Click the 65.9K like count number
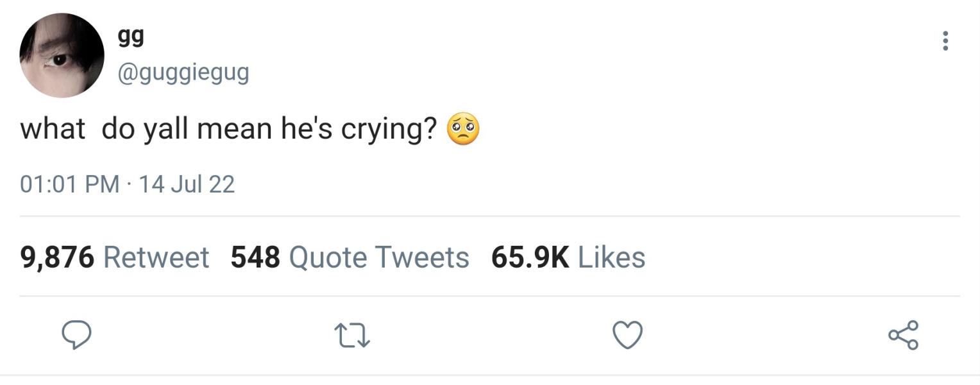Image resolution: width=980 pixels, height=385 pixels. [530, 257]
